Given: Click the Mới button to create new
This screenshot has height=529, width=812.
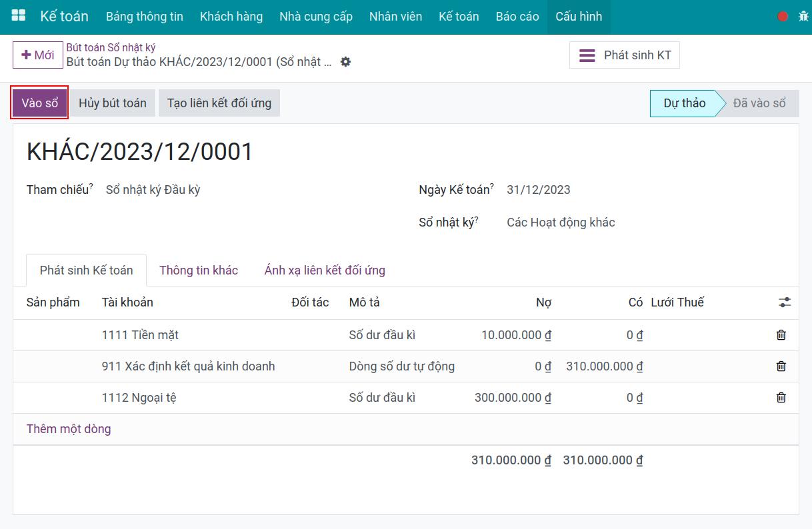Looking at the screenshot, I should click(38, 55).
